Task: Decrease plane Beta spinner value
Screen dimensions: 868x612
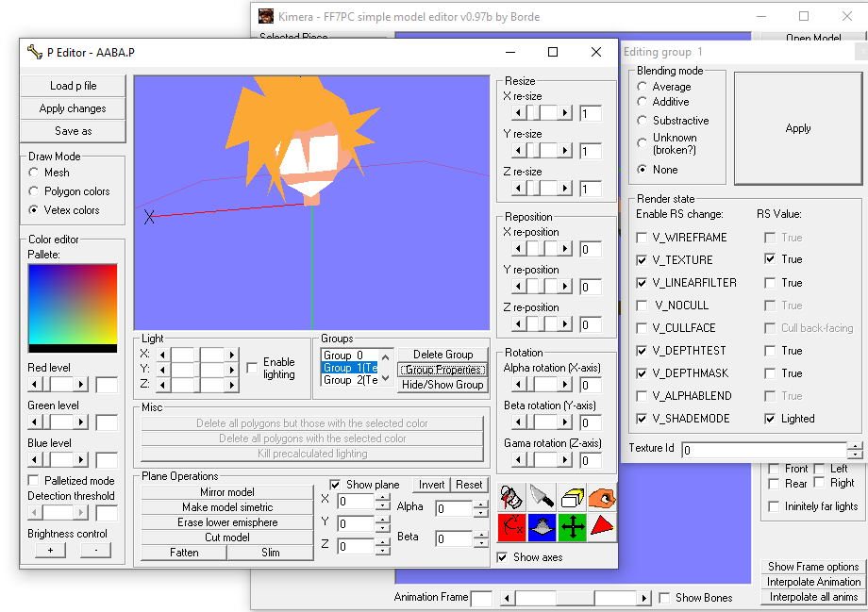Action: point(481,543)
